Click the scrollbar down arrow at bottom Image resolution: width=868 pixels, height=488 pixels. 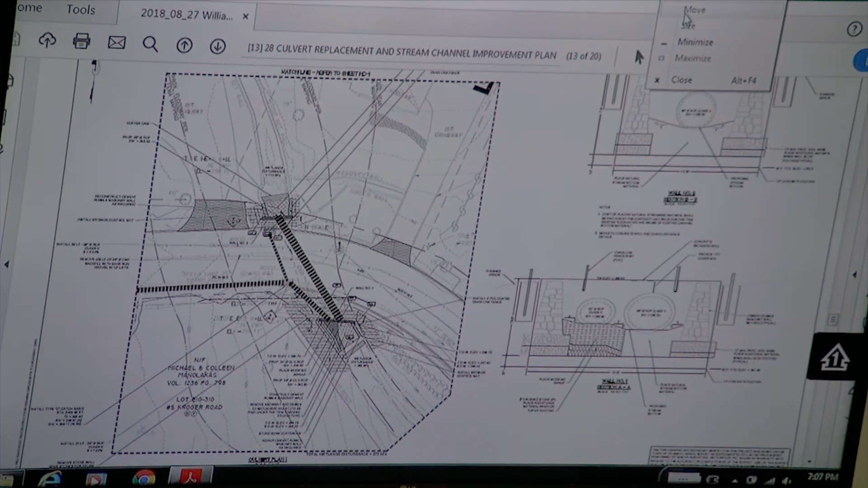[x=809, y=462]
